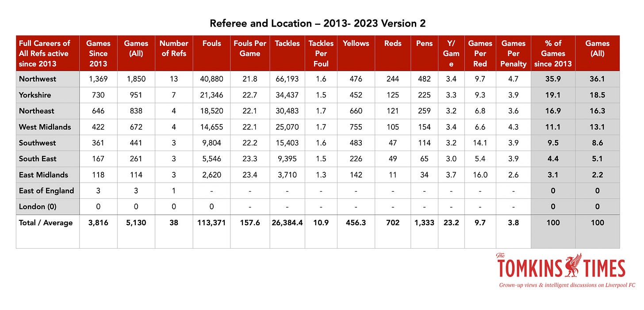Image resolution: width=644 pixels, height=310 pixels.
Task: Click the total games since 2013 value 3,816
Action: (x=98, y=223)
